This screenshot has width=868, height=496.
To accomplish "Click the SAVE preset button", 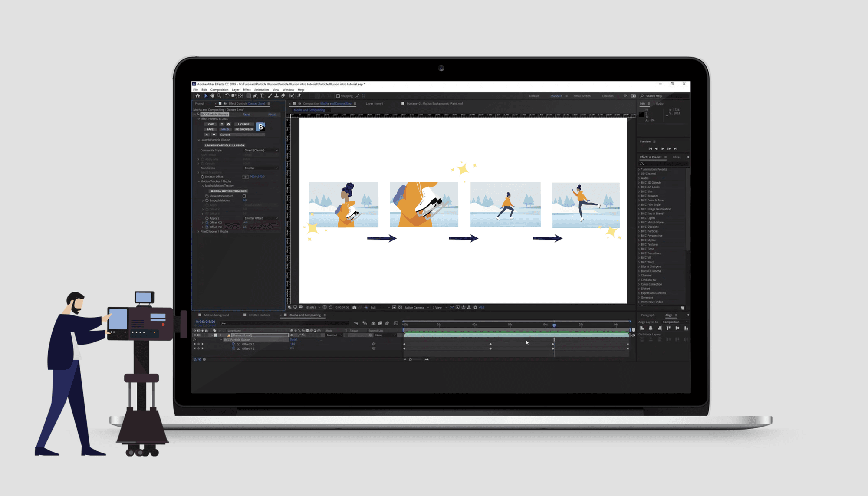I will coord(210,129).
